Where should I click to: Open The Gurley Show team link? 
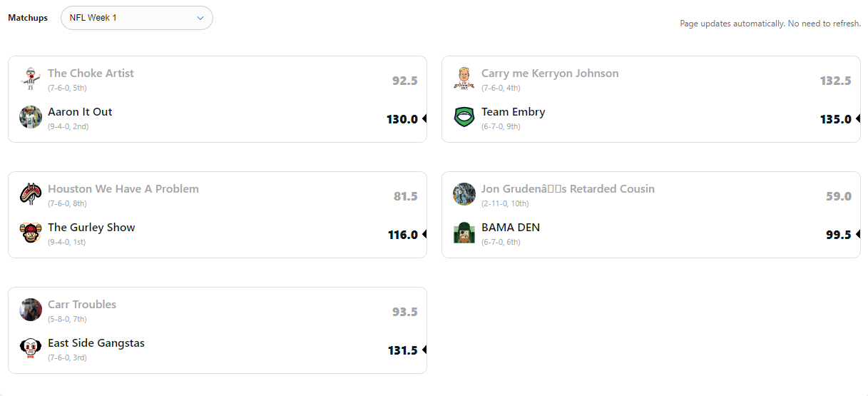[91, 228]
